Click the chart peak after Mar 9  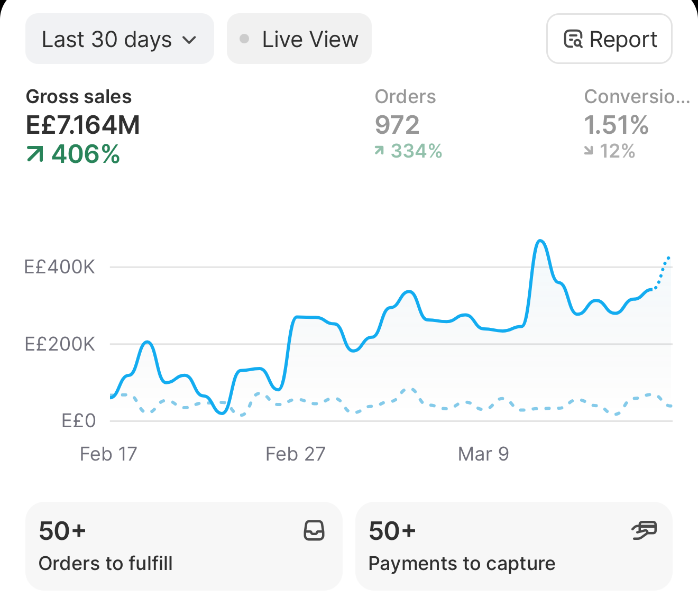click(x=540, y=241)
